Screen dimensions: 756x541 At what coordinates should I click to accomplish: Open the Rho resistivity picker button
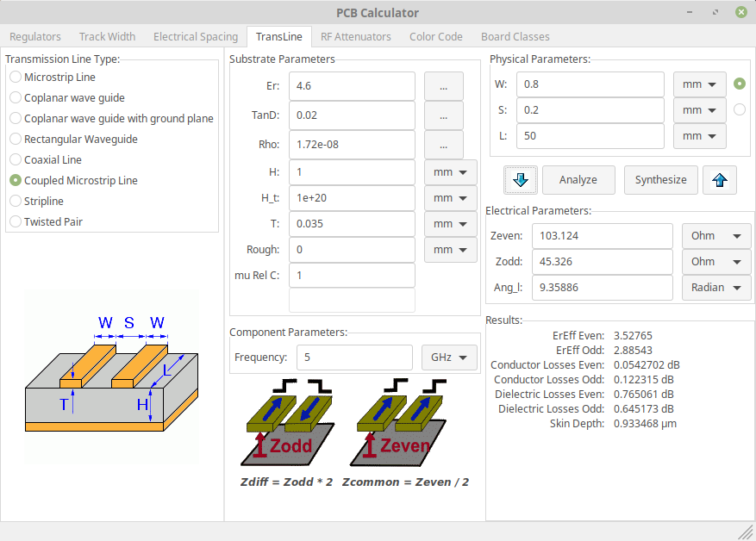click(x=443, y=145)
